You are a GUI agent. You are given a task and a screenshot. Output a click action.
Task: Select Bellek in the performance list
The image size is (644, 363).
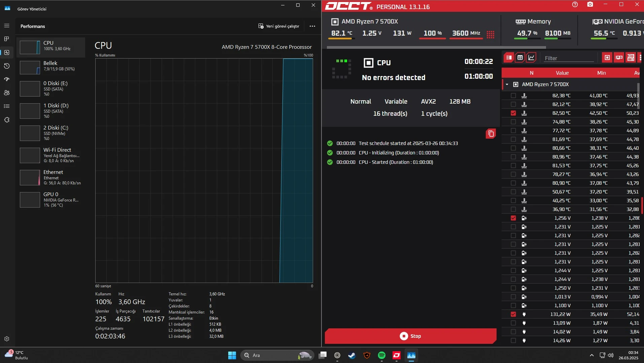click(x=51, y=68)
